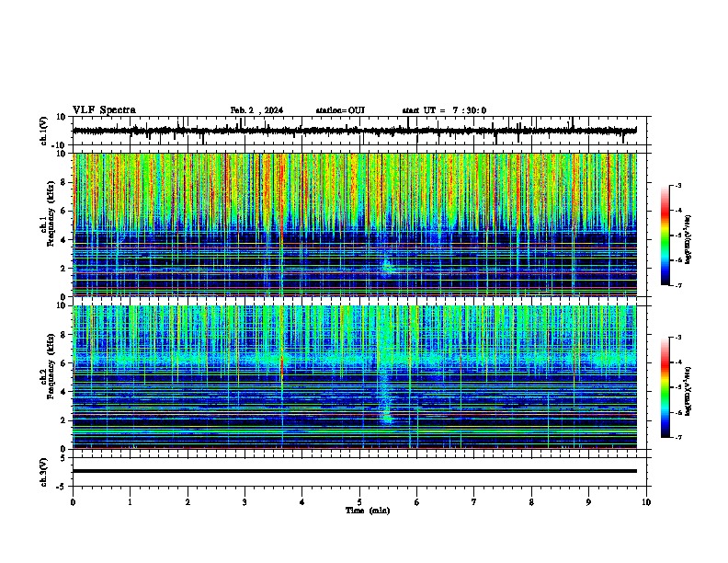Screen dimensions: 728x563
Task: Click time axis tick label "1"
Action: pyautogui.click(x=130, y=502)
